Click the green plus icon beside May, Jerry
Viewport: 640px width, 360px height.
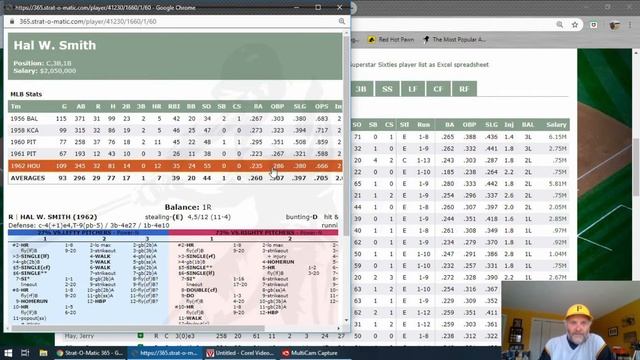point(140,336)
